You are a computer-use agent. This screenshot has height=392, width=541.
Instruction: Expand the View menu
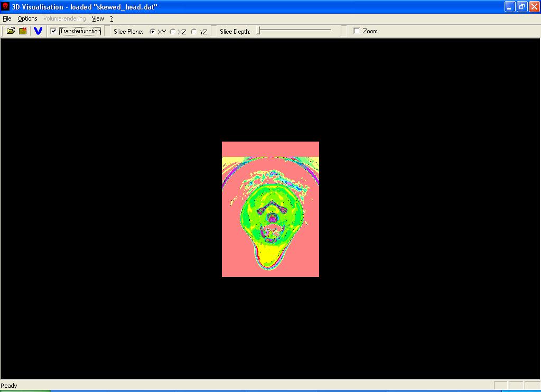click(98, 18)
